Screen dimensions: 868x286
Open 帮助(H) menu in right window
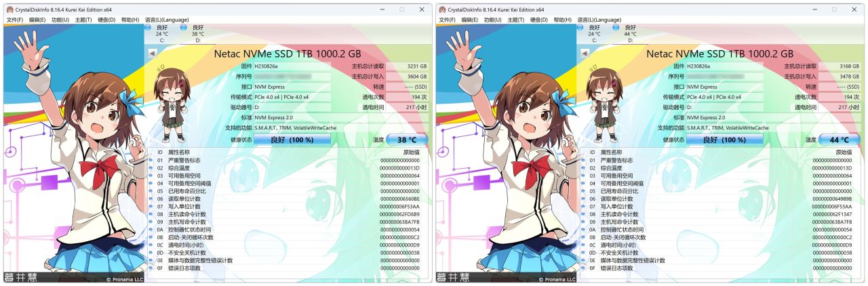(x=563, y=20)
